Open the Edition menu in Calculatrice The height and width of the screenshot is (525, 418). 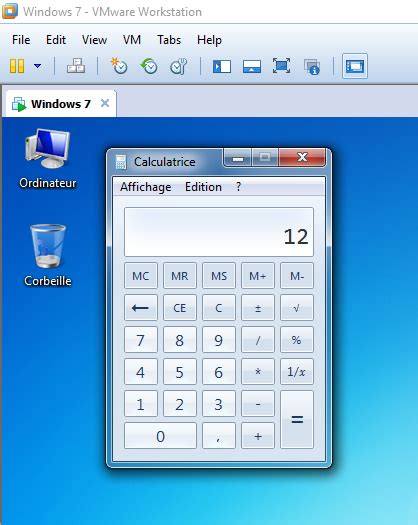pyautogui.click(x=203, y=186)
